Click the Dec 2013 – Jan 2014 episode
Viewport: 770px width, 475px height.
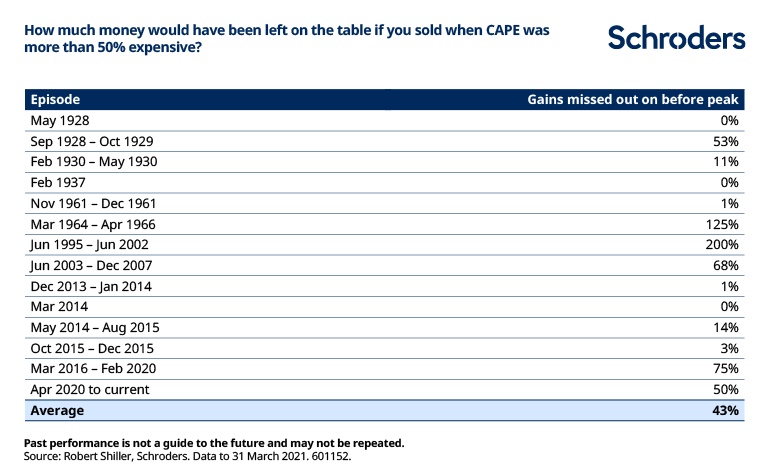(91, 286)
